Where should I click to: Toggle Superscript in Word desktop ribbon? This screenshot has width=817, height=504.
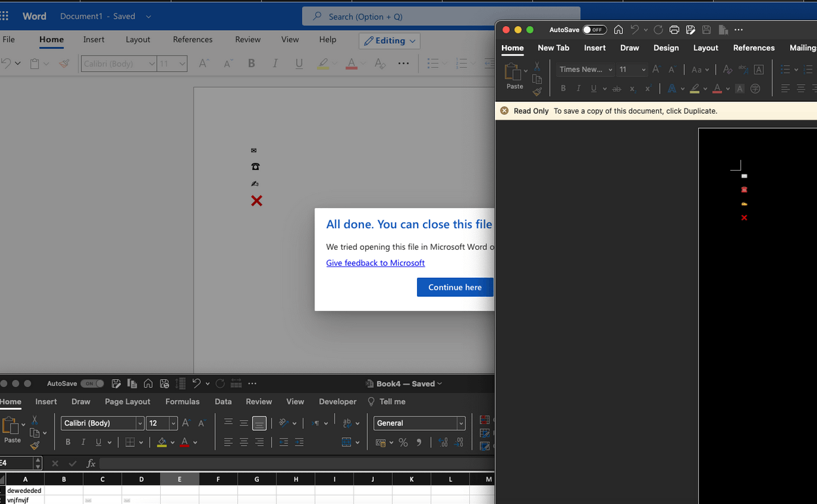tap(648, 88)
